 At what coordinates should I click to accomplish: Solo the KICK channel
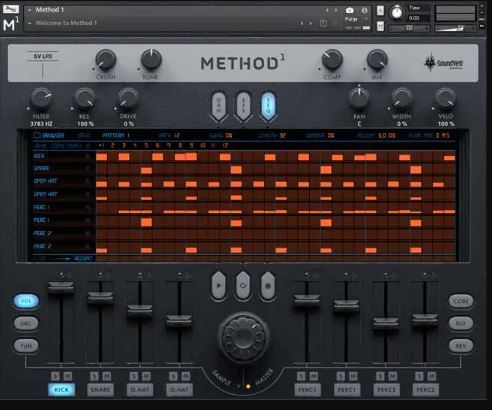pyautogui.click(x=55, y=376)
